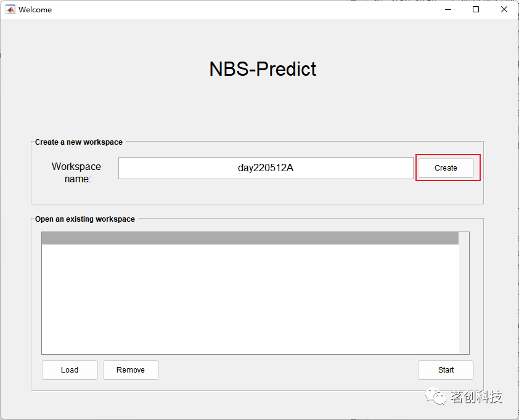Click the Welcome title bar text
Viewport: 519px width, 420px height.
36,9
